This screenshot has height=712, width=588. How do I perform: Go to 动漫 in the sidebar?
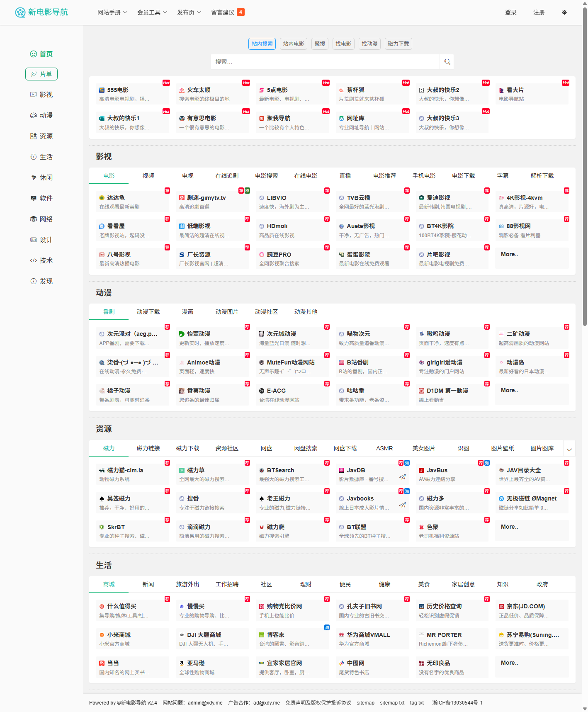(41, 115)
